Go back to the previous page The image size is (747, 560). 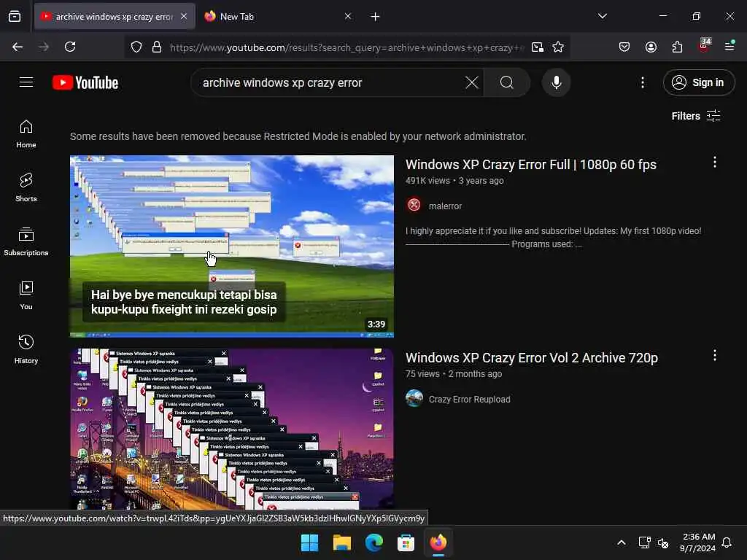click(18, 47)
